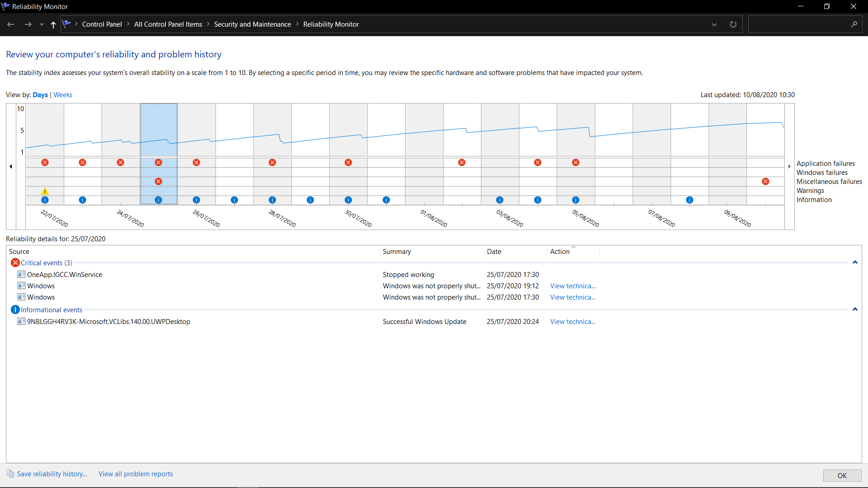Select application failure icon on 22/07/2020

(x=45, y=162)
